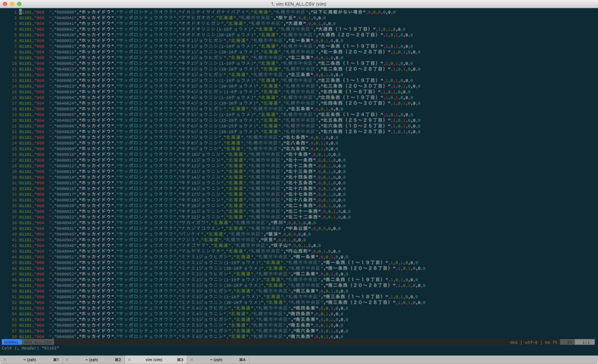The width and height of the screenshot is (598, 364).
Task: Click "北十条西" on line 26
Action: (x=297, y=155)
